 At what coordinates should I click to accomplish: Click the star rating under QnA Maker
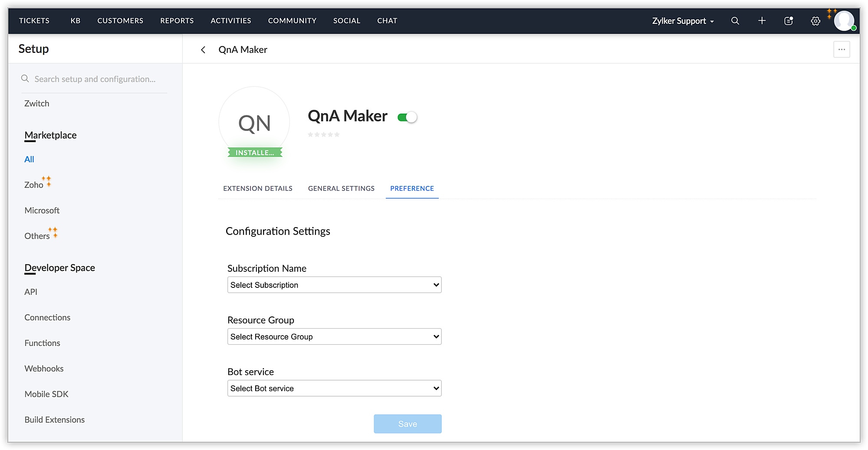click(324, 134)
